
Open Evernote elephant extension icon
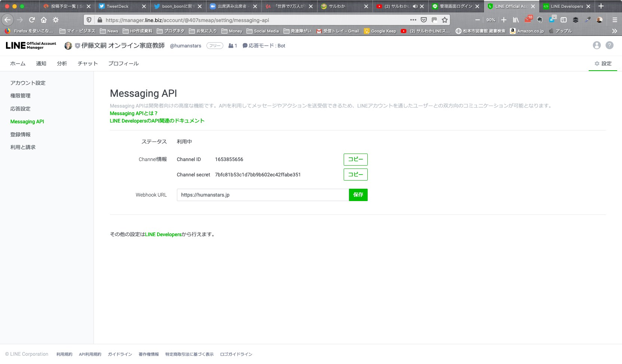(x=540, y=20)
